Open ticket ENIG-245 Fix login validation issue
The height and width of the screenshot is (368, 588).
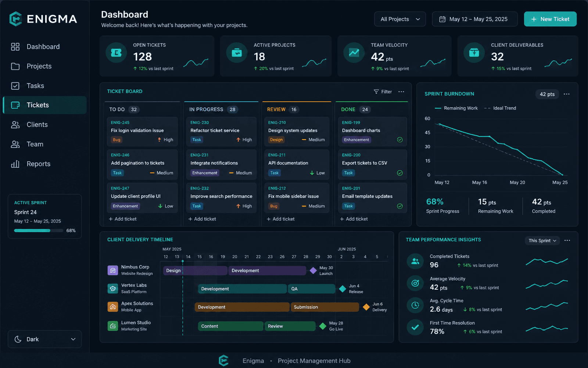click(x=142, y=131)
